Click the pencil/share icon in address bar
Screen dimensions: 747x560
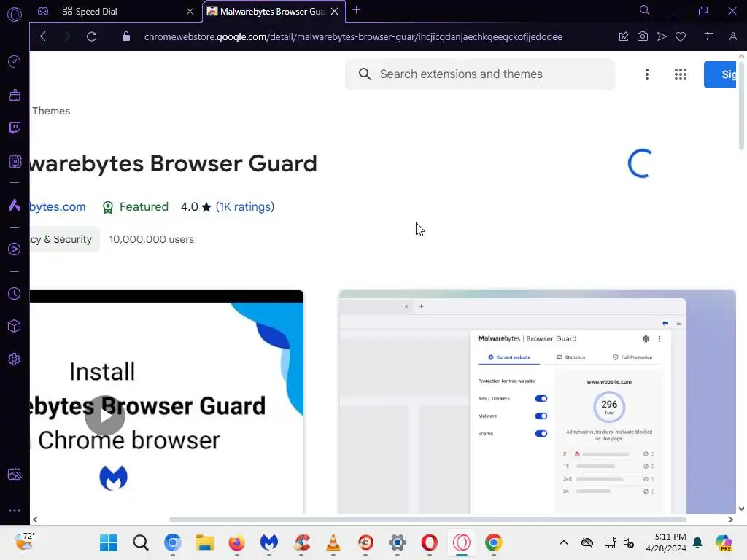pos(624,36)
